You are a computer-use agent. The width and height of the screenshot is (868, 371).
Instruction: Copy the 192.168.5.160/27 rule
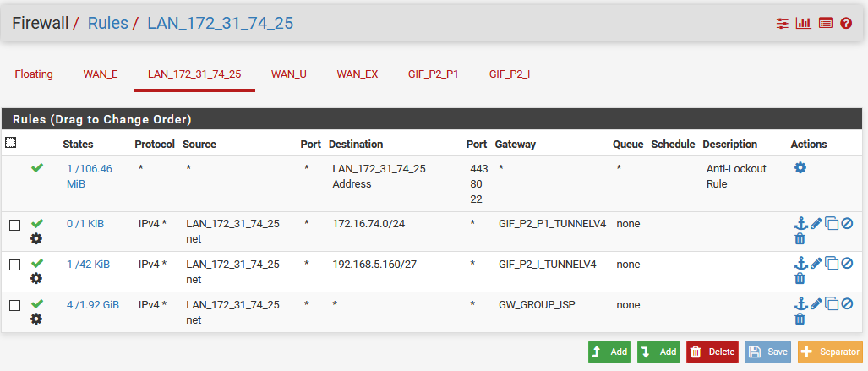point(832,264)
